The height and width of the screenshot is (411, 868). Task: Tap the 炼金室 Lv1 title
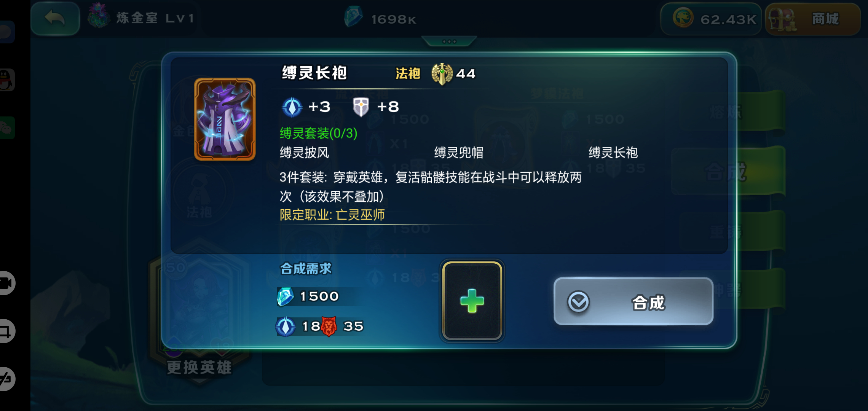(x=155, y=18)
